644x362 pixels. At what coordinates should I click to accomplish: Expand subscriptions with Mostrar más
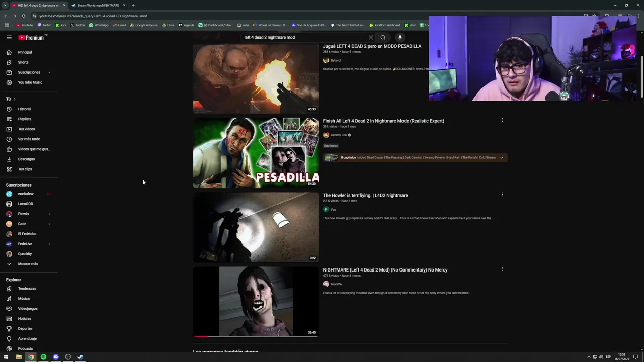pyautogui.click(x=29, y=264)
